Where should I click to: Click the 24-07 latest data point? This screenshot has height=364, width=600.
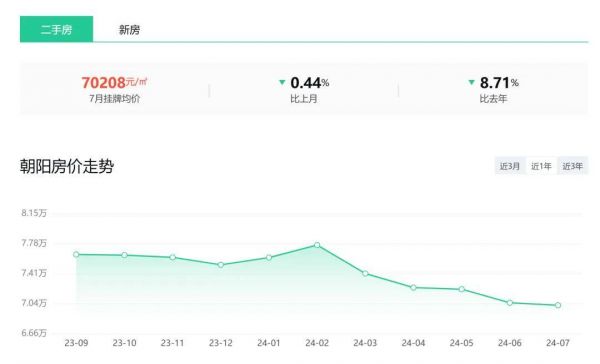click(x=558, y=305)
